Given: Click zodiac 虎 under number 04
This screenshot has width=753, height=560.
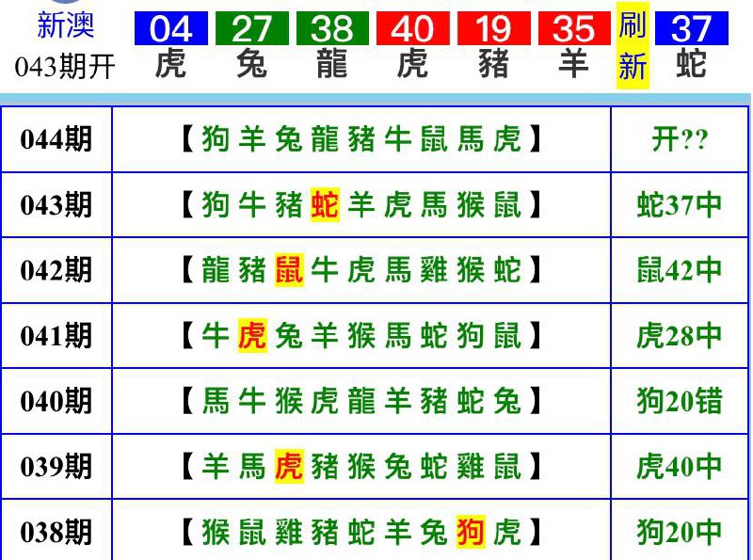Looking at the screenshot, I should click(171, 64).
